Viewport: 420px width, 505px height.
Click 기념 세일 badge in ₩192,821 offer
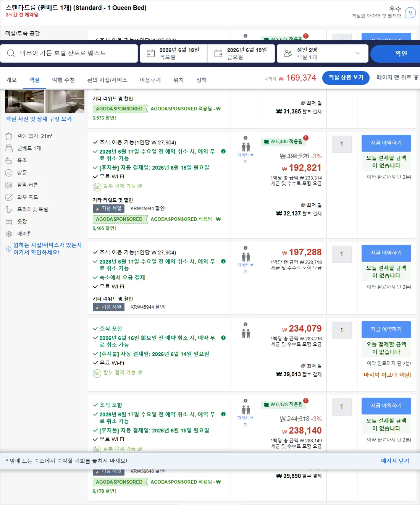(108, 209)
